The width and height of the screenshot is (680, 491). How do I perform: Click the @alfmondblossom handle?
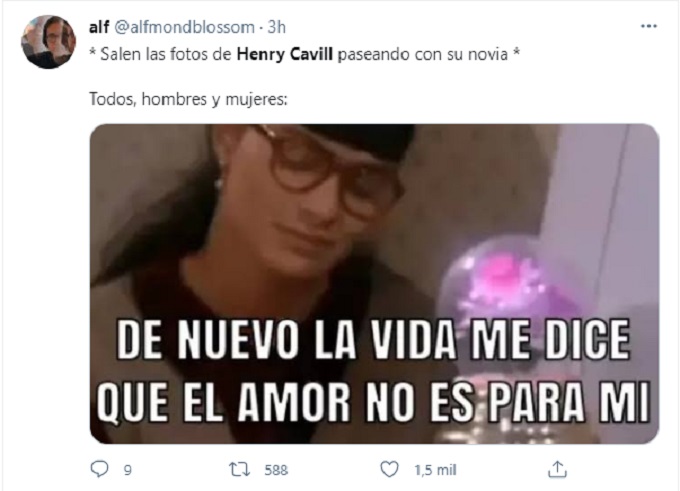tap(184, 27)
